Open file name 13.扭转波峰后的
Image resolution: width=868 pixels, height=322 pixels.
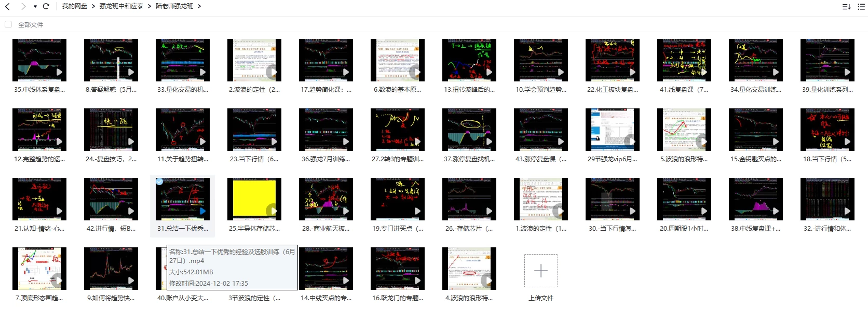(x=469, y=90)
